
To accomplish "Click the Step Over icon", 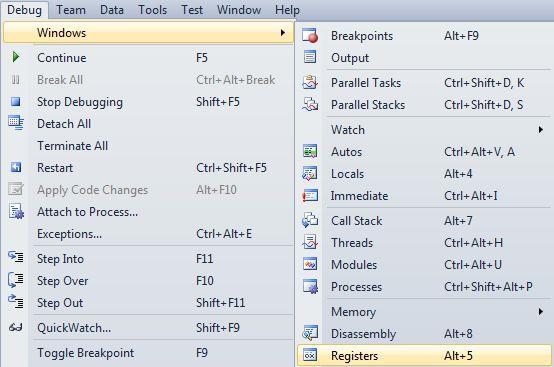I will pos(16,280).
